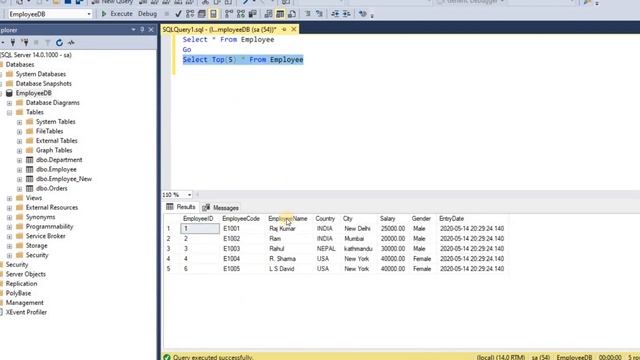Click the EmployeeDB database cylinder icon
Image resolution: width=640 pixels, height=360 pixels.
(9, 93)
